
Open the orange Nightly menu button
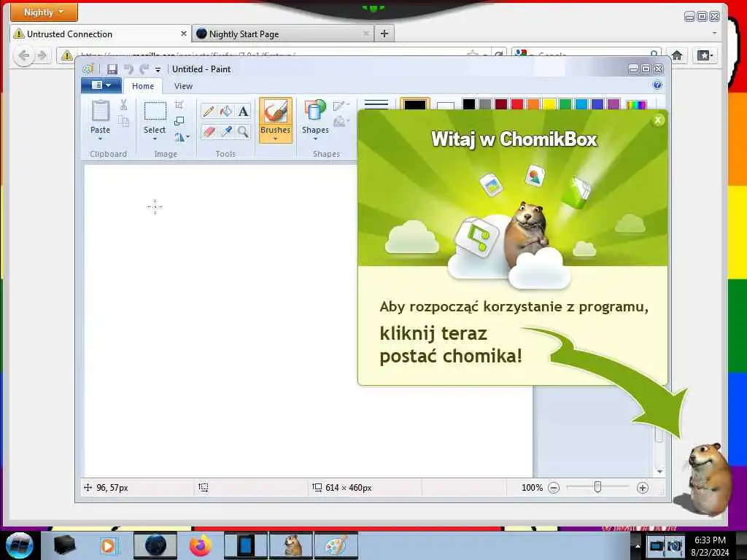(x=44, y=12)
